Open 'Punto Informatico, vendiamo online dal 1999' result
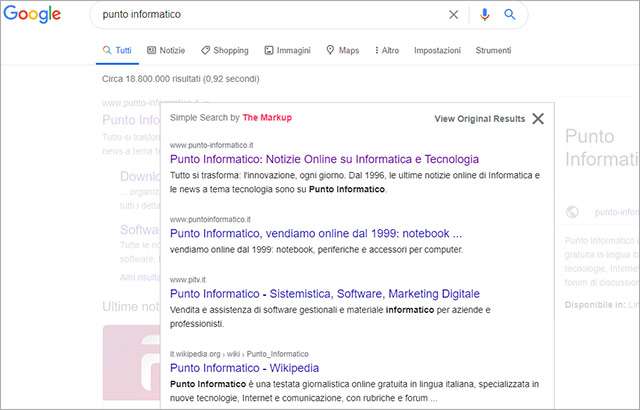Viewport: 640px width, 410px height. (x=316, y=233)
